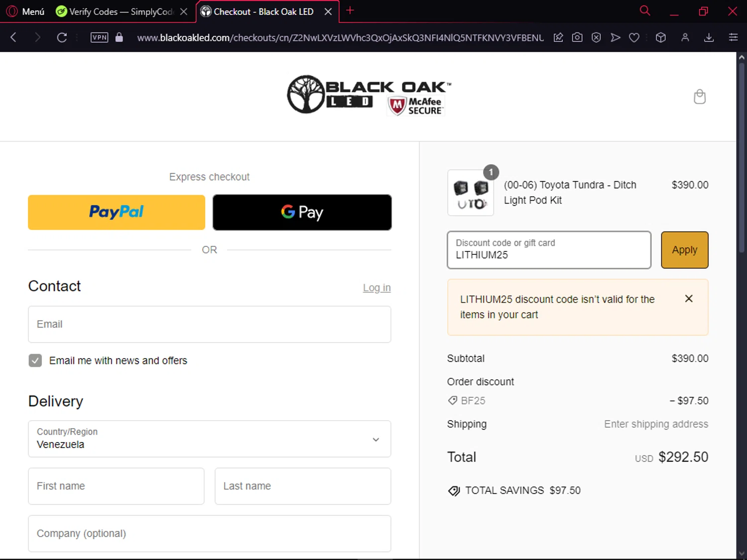Image resolution: width=747 pixels, height=560 pixels.
Task: Click the discount code input field
Action: [549, 250]
